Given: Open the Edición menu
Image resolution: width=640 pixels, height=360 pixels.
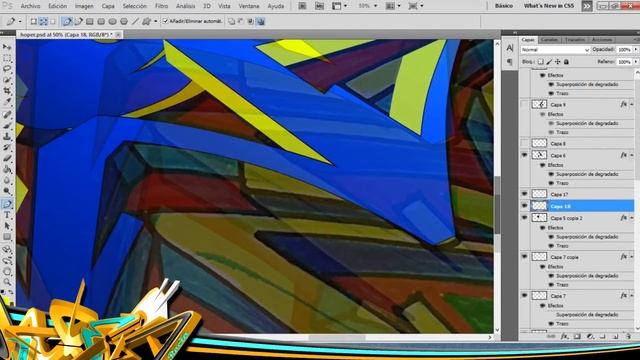Looking at the screenshot, I should (x=58, y=6).
